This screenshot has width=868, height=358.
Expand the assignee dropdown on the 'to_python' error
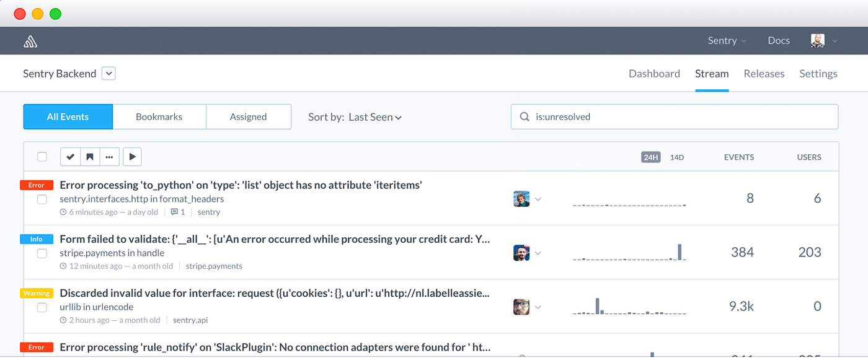[x=538, y=199]
